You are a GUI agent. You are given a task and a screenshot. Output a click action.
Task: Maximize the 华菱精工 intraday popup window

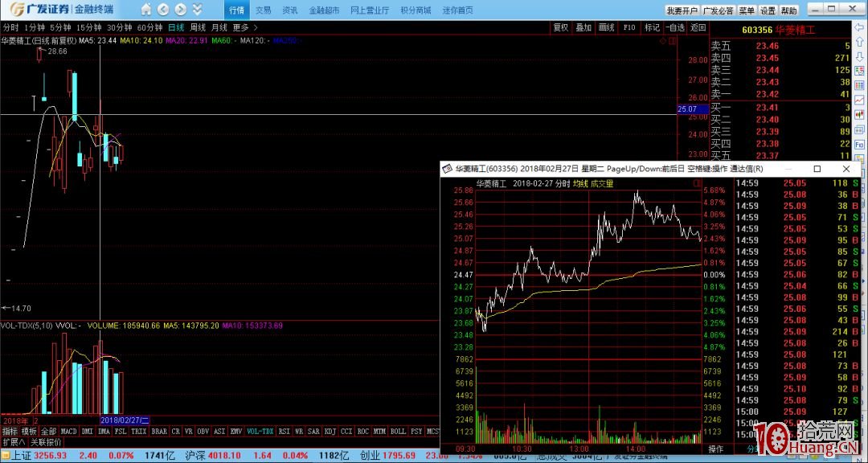pyautogui.click(x=817, y=169)
